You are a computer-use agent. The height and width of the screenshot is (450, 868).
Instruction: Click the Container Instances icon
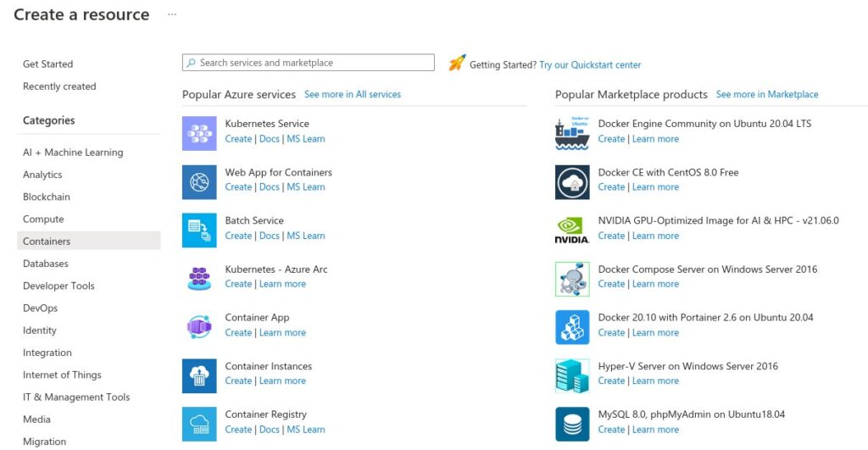pos(199,375)
